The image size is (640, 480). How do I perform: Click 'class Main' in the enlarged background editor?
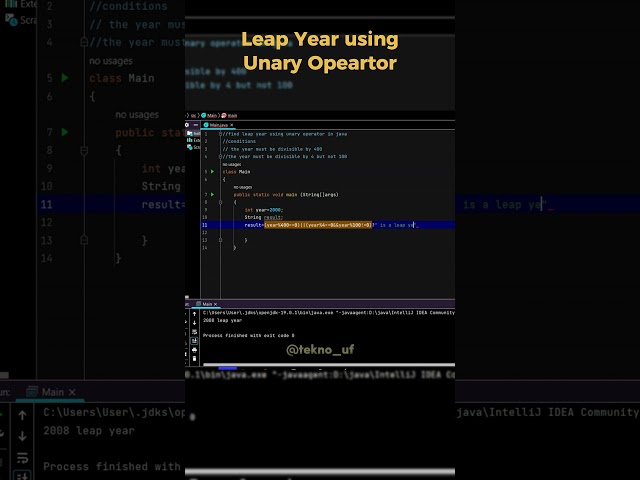[x=122, y=78]
